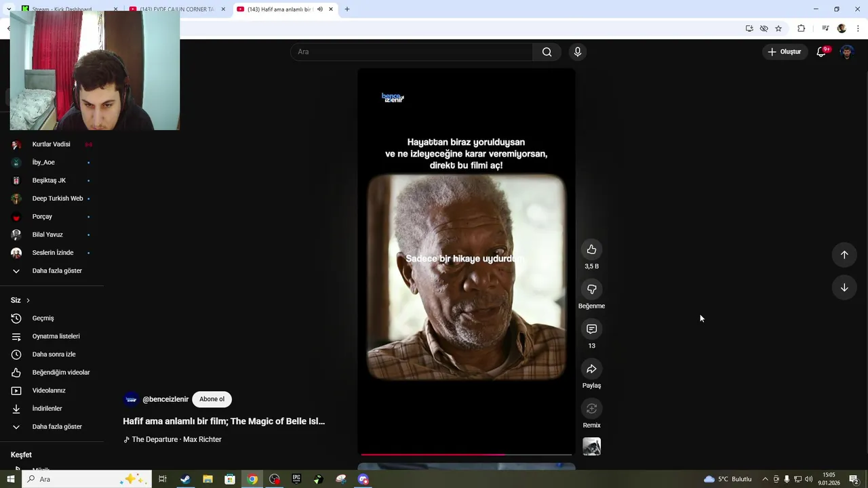This screenshot has width=868, height=488.
Task: Show hidden system tray icons chevron
Action: pos(765,479)
